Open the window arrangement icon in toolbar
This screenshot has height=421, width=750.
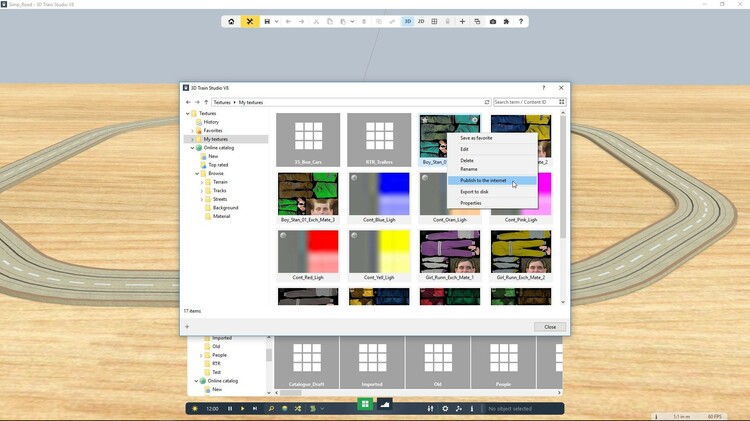pos(477,22)
